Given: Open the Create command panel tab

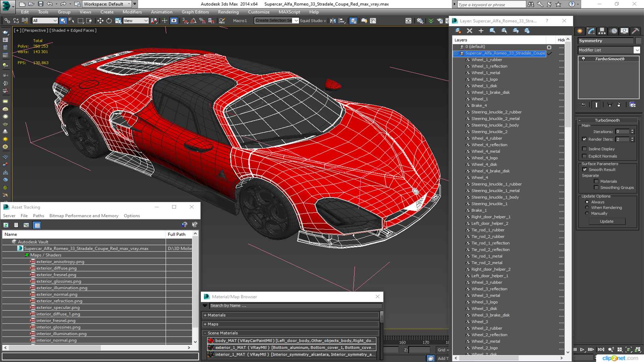Looking at the screenshot, I should tap(580, 31).
